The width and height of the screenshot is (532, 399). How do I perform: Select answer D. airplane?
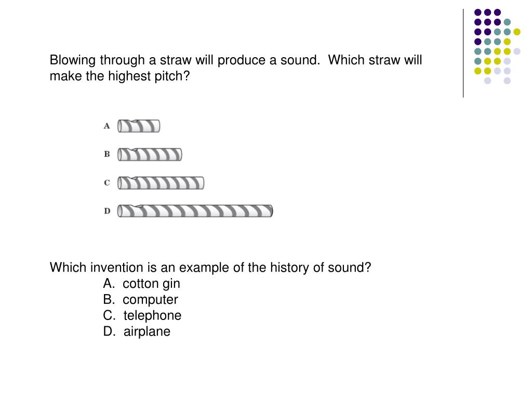(x=137, y=331)
